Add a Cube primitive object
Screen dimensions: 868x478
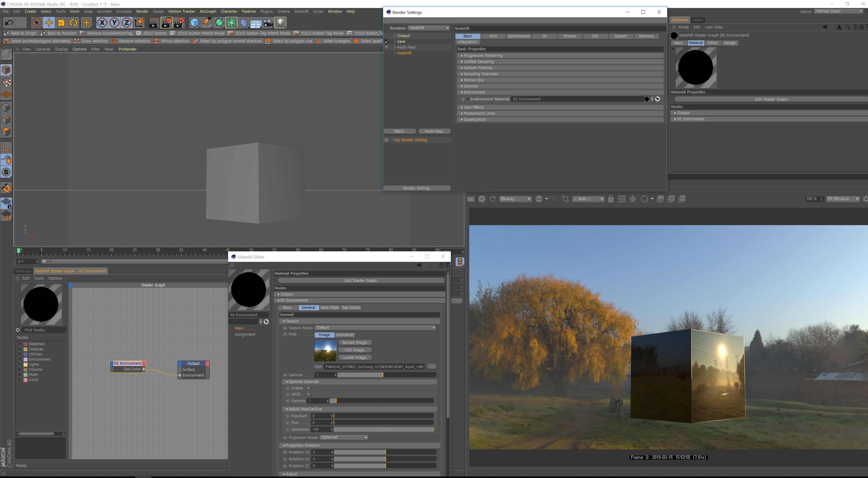click(195, 23)
